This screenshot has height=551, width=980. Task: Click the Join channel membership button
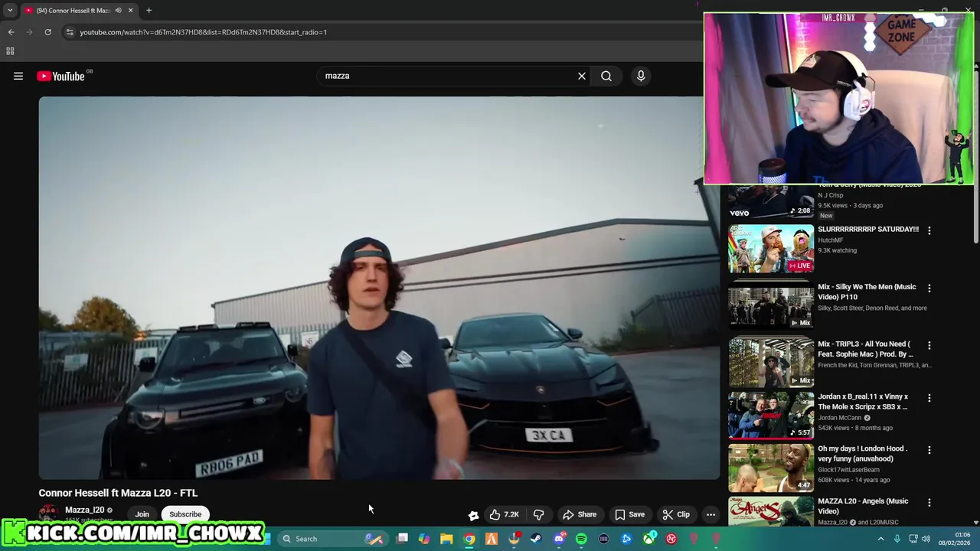pyautogui.click(x=142, y=514)
